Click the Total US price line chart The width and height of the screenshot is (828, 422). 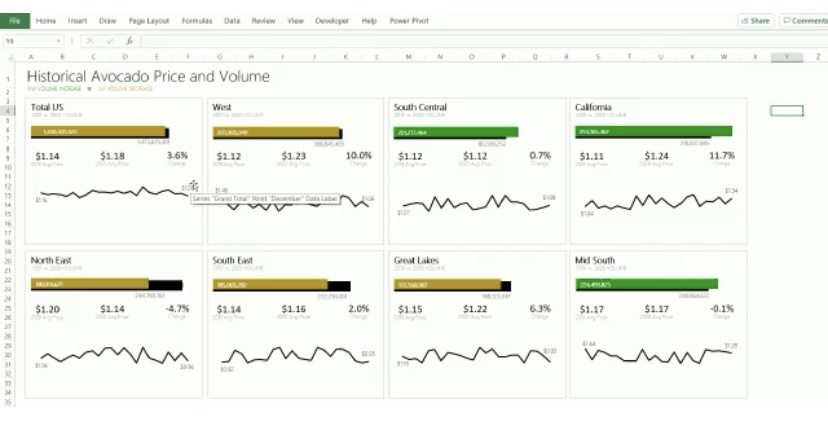pyautogui.click(x=114, y=192)
